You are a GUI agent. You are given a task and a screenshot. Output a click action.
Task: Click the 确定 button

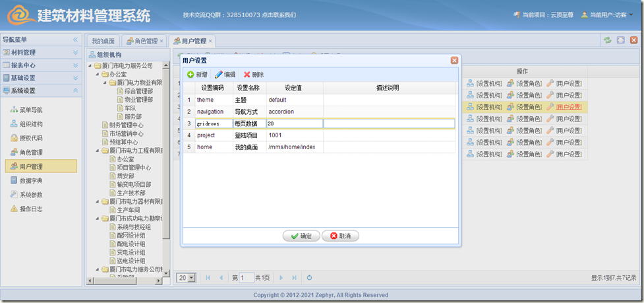click(301, 236)
